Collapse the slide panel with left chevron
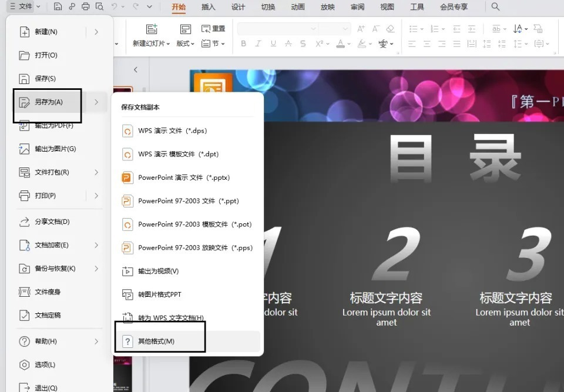 (x=136, y=69)
